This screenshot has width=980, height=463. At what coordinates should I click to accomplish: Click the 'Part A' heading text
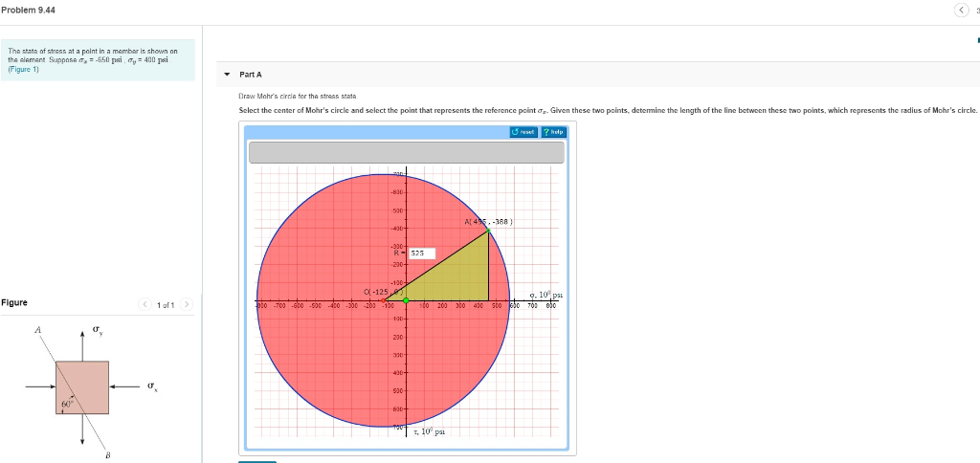[251, 75]
